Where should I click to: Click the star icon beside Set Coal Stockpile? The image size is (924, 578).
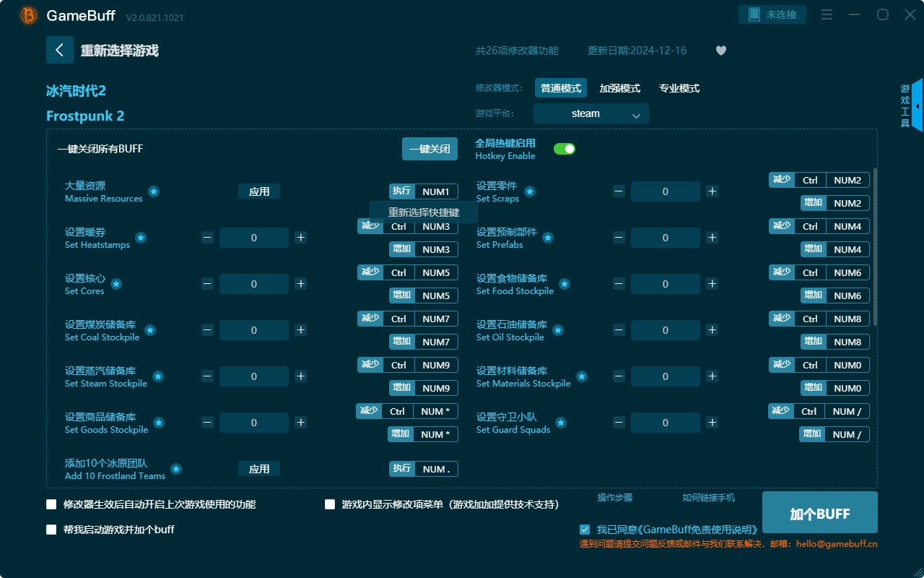[x=150, y=329]
